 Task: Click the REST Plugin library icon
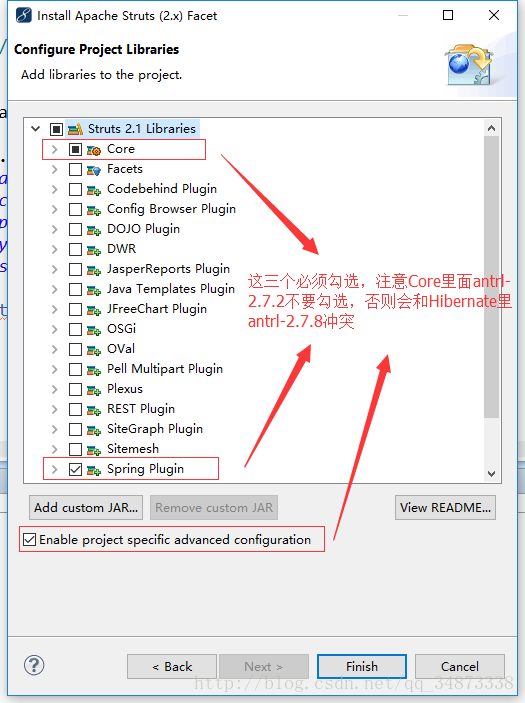pyautogui.click(x=94, y=410)
